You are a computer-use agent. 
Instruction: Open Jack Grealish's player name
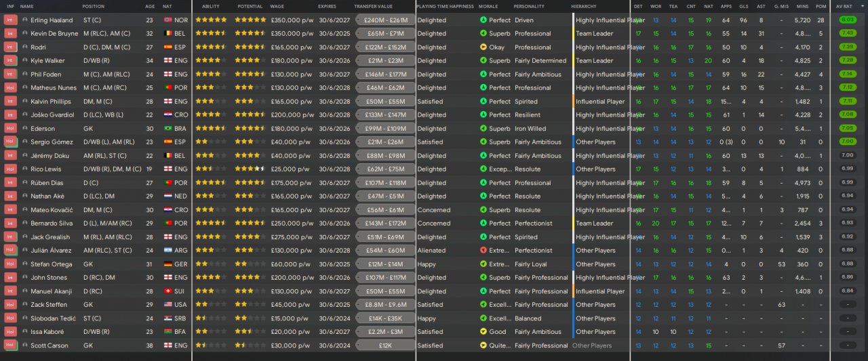click(50, 237)
